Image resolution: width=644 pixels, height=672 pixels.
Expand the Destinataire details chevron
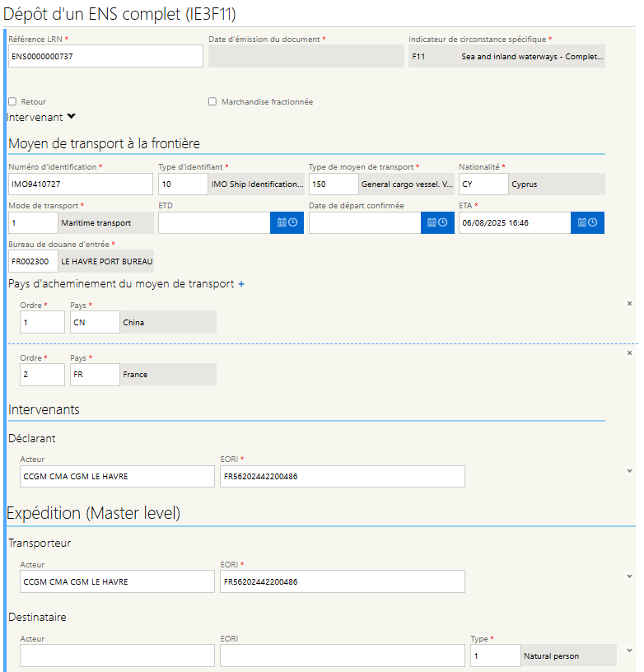coord(629,651)
